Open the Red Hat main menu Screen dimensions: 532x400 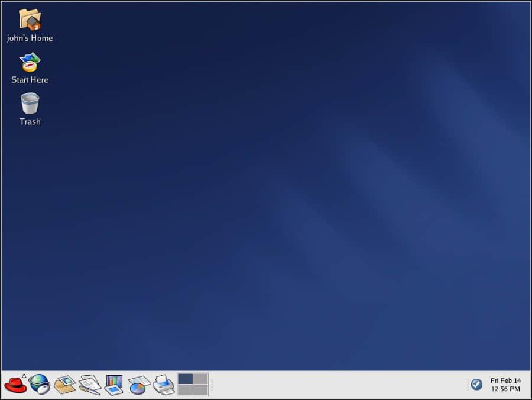[15, 385]
